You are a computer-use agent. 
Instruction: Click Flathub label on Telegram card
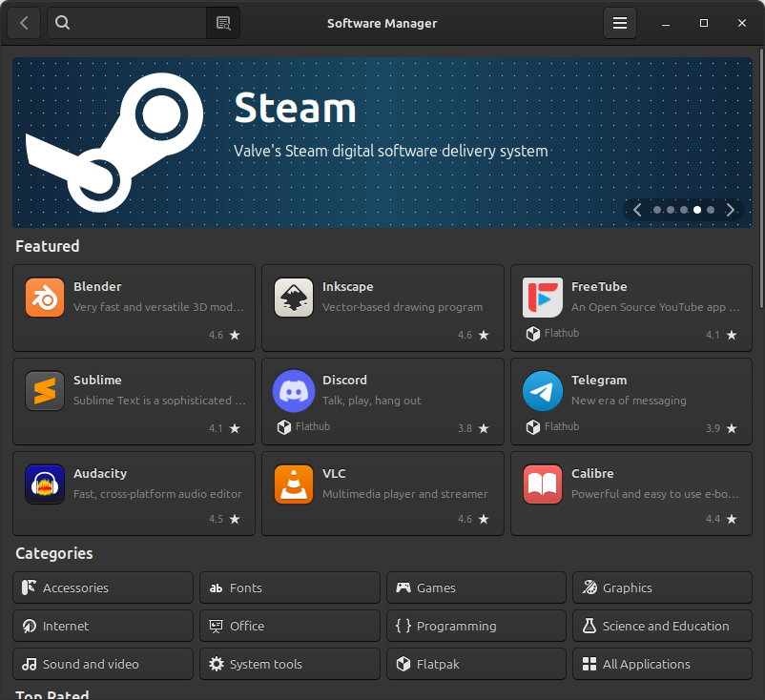[562, 427]
